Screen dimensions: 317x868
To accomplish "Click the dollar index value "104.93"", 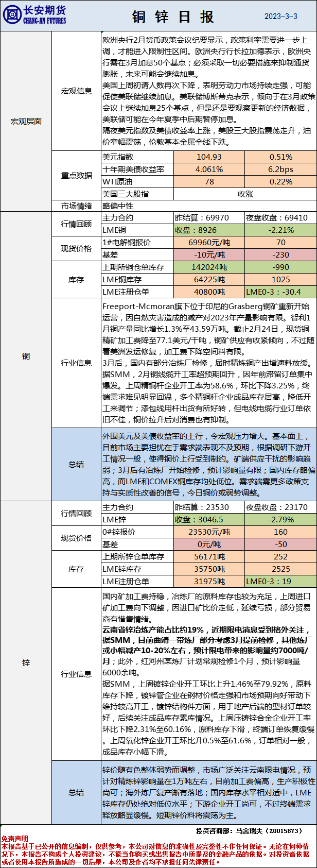I will tap(209, 157).
